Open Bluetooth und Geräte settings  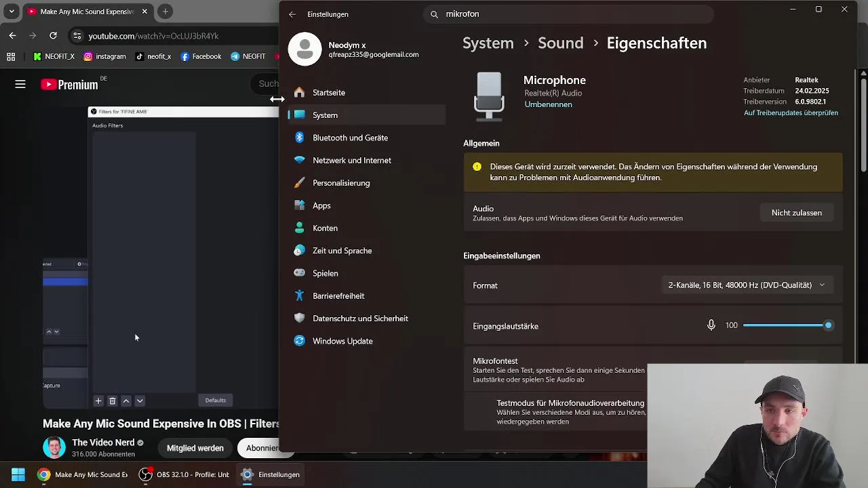tap(366, 138)
